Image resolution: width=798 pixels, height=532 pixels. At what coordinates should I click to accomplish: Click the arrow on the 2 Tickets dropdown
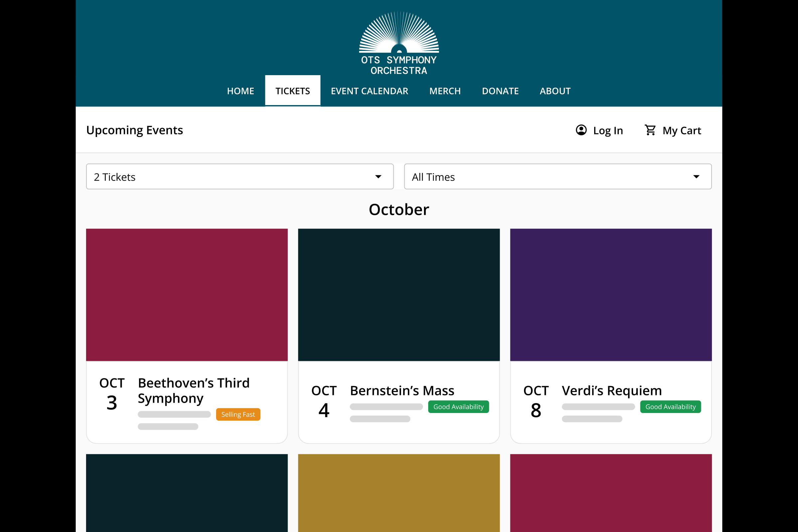(x=378, y=177)
